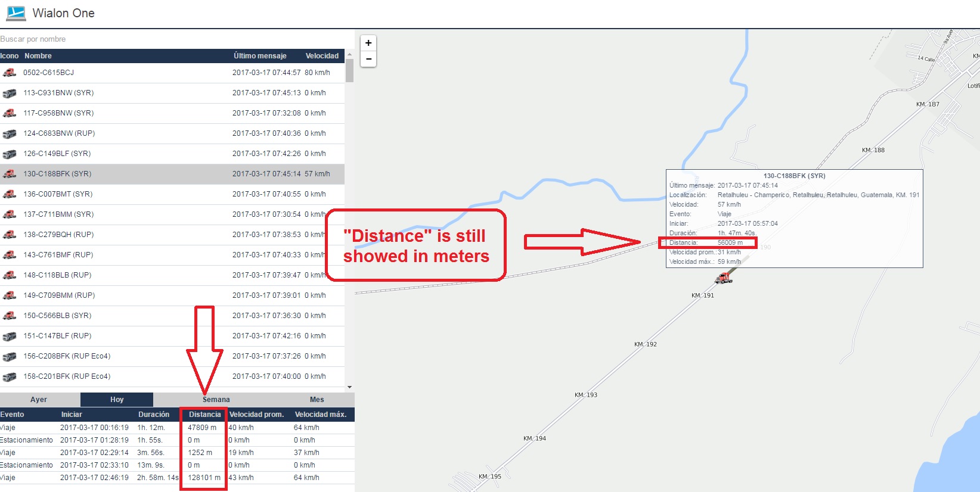Zoom in the map with plus button

tap(368, 43)
